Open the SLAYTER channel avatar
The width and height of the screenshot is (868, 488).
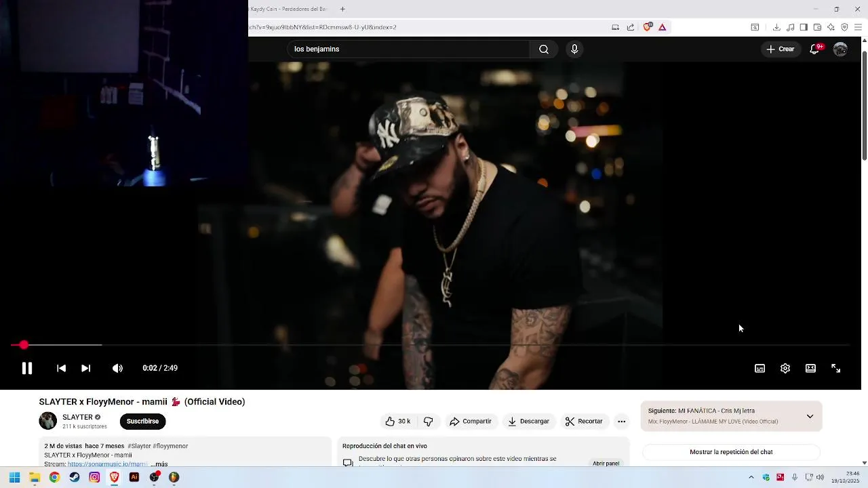click(48, 421)
